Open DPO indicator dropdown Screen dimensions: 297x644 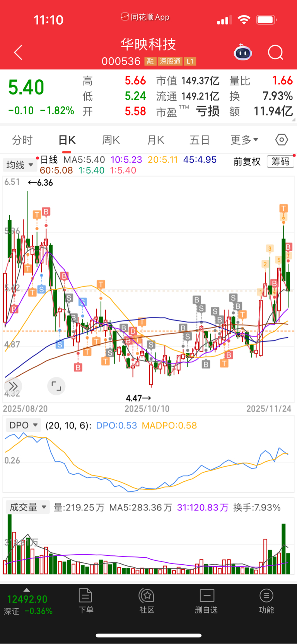point(23,425)
